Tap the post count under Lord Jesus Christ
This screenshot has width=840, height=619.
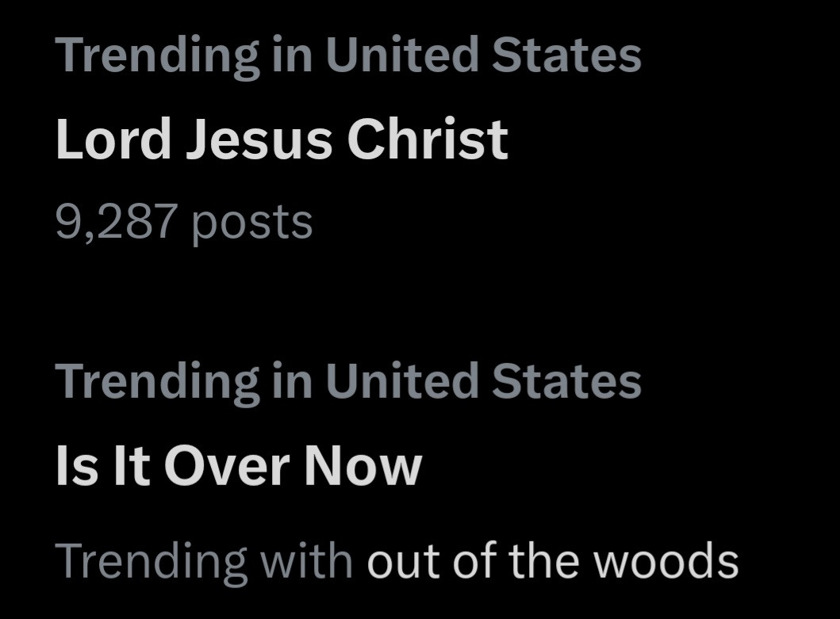(184, 222)
